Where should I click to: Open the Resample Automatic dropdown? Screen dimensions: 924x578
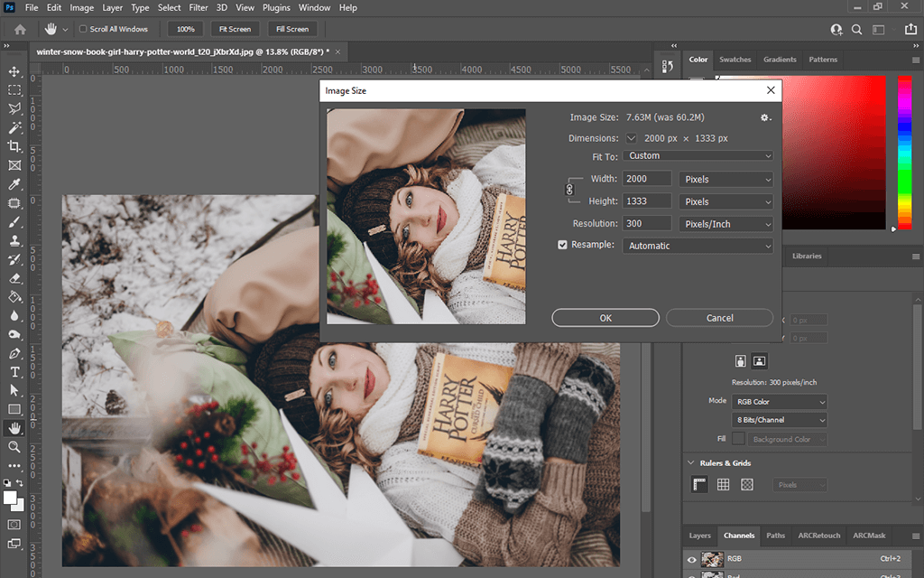pos(698,246)
